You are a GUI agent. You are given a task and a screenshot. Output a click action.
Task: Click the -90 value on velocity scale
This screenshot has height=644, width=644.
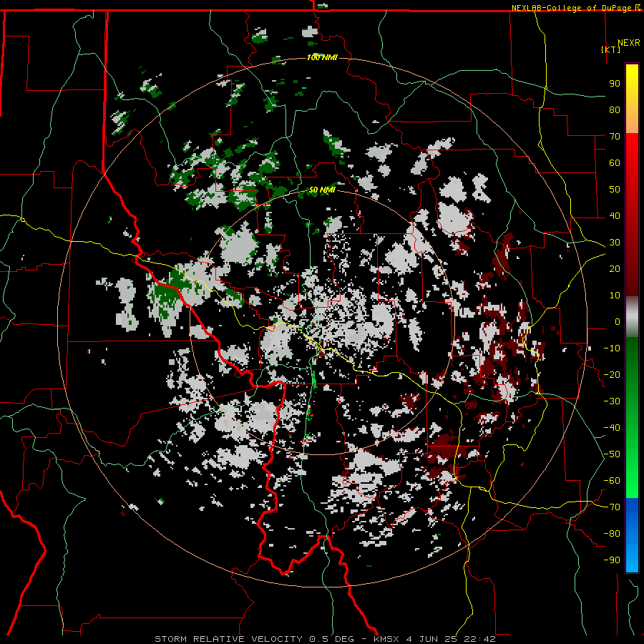[612, 560]
